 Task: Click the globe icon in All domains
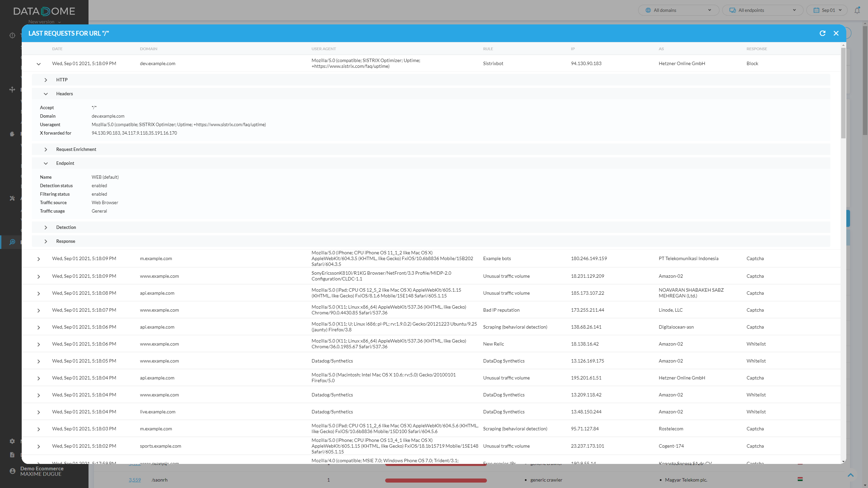click(648, 10)
